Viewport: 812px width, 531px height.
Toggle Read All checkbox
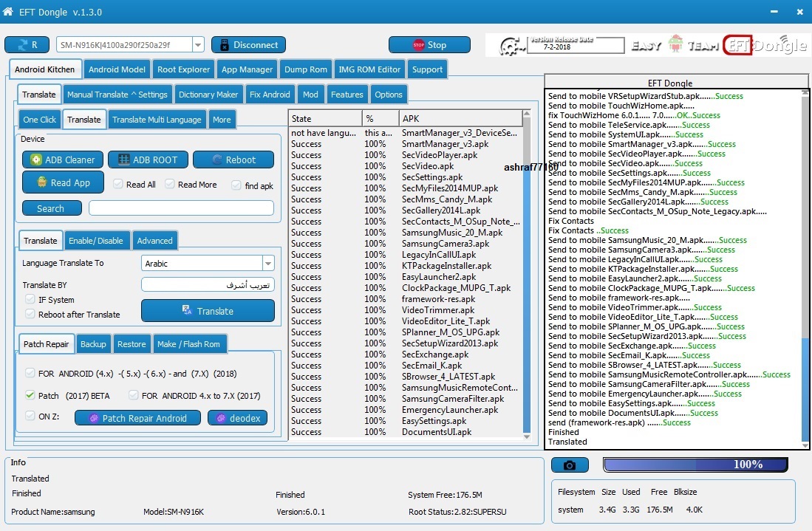pos(118,184)
